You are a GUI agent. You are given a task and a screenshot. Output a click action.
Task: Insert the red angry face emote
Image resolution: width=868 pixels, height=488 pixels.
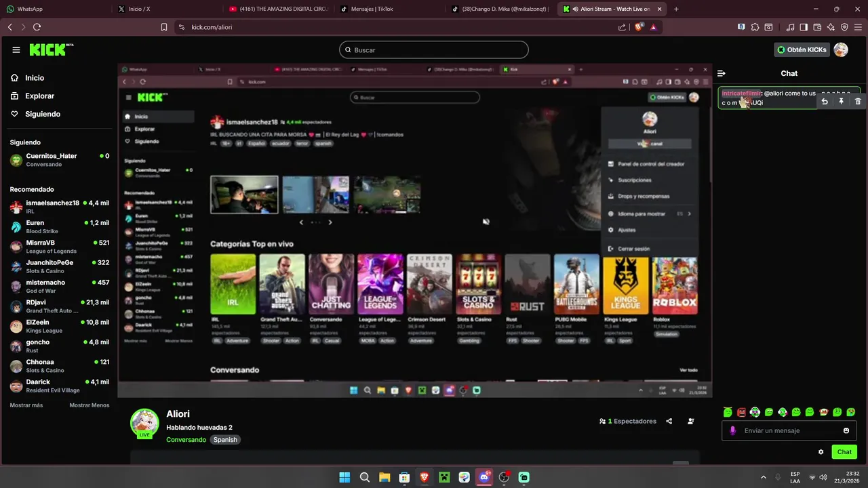coord(741,412)
